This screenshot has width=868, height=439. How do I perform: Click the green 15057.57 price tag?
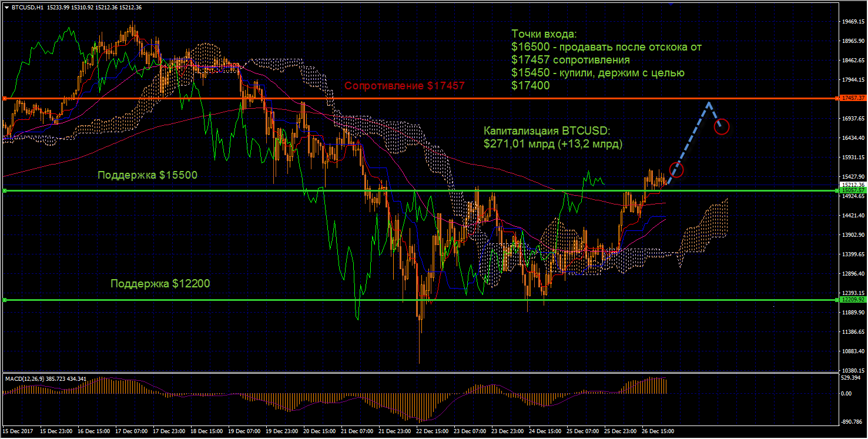coord(852,190)
